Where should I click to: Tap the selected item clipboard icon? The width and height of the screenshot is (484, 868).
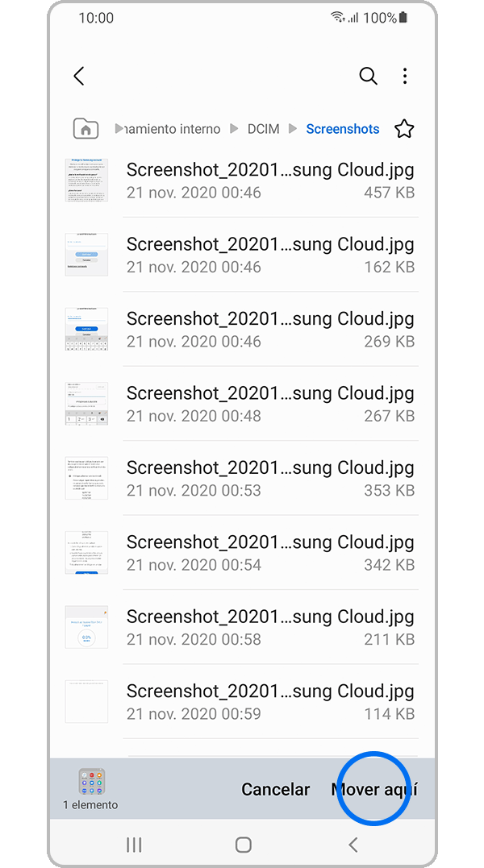pos(91,782)
